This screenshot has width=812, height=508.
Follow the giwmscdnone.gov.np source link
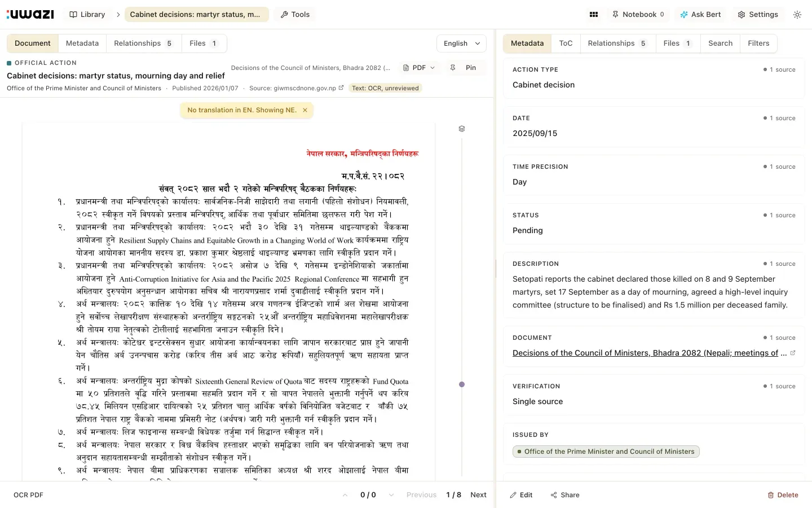pos(304,88)
